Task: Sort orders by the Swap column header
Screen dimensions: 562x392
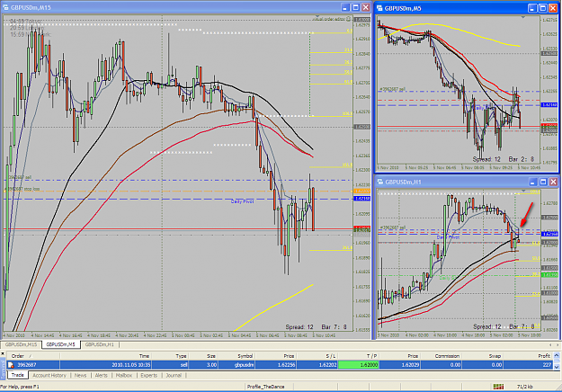Action: pyautogui.click(x=483, y=356)
